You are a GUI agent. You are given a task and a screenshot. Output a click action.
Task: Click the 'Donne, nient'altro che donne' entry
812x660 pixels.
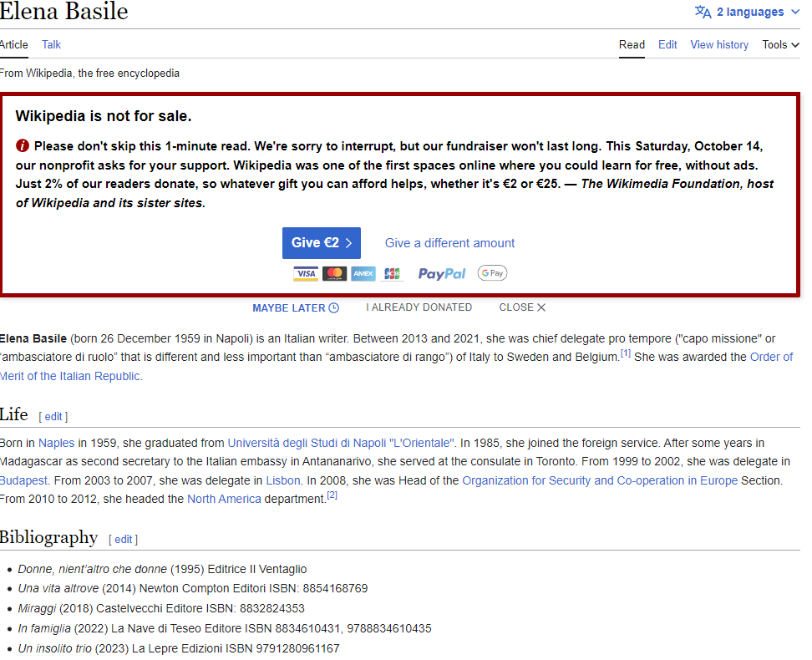pyautogui.click(x=162, y=569)
